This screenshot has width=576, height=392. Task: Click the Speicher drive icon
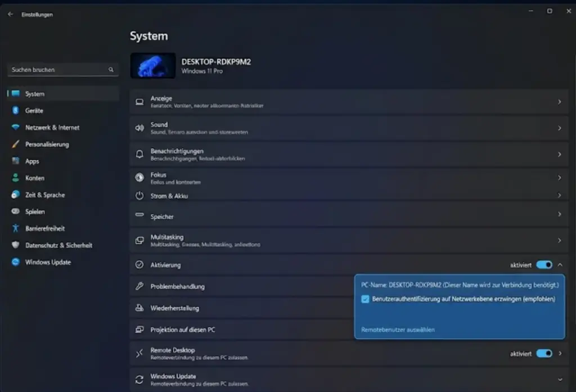(x=139, y=214)
